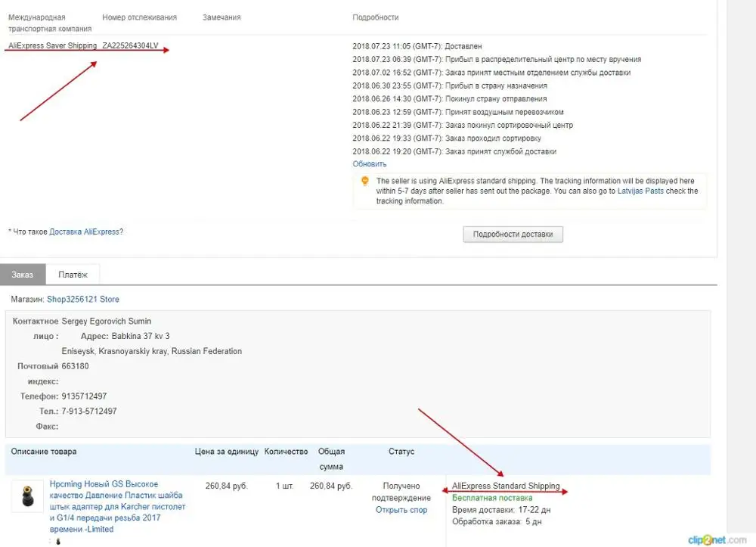Click Подробности доставки button

[513, 235]
